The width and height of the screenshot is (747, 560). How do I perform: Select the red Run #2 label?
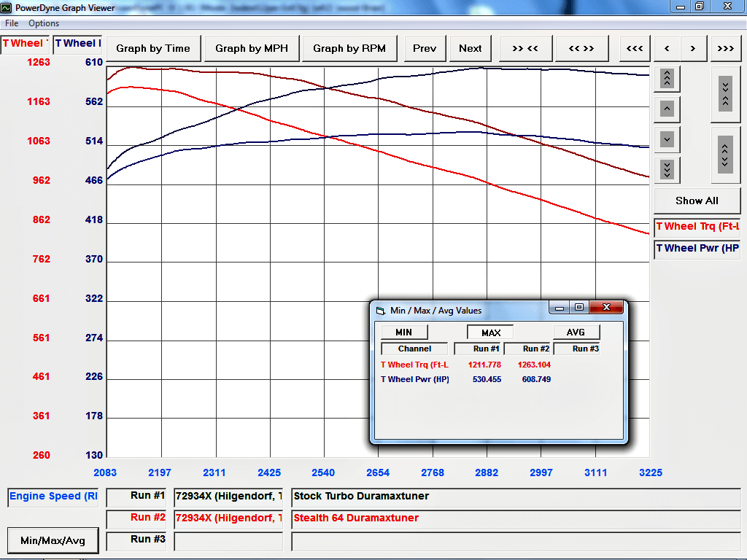136,519
